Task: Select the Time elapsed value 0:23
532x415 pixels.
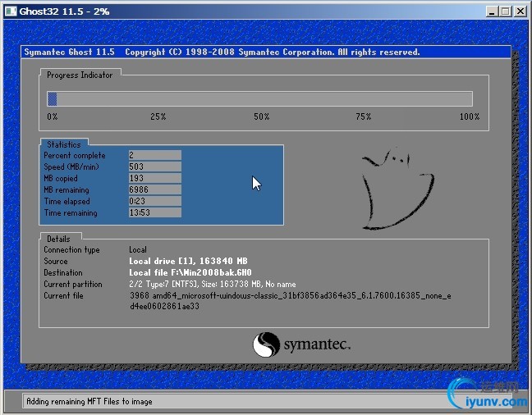Action: (154, 201)
